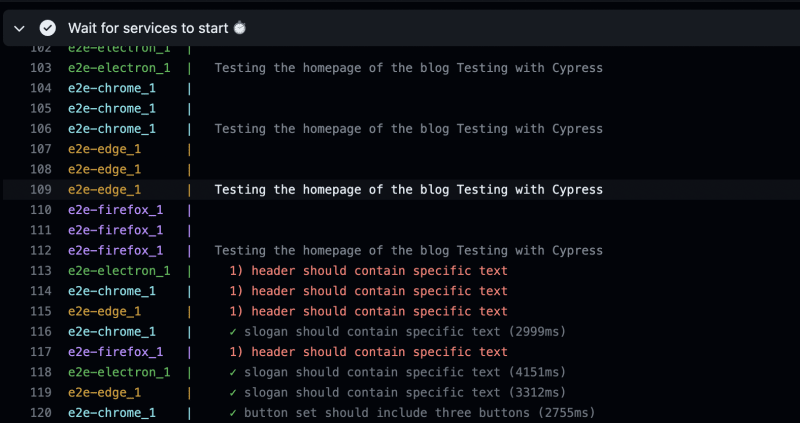Click firefox failed header test message on line 117
Screen dimensions: 800x423
[x=368, y=352]
